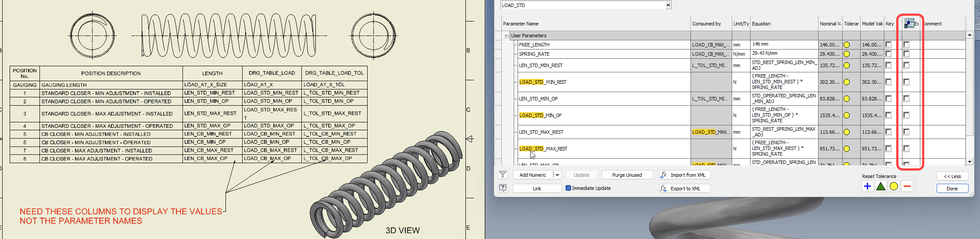Click the DRG_TABLE_LOAD table column header

click(272, 73)
